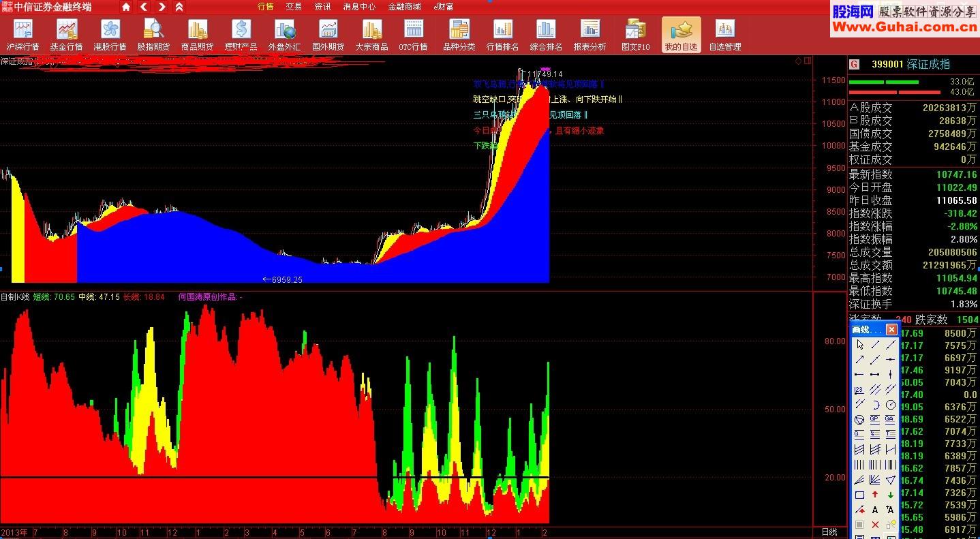Collapse toolbar with double-up arrow
The width and height of the screenshot is (980, 539).
point(179,7)
